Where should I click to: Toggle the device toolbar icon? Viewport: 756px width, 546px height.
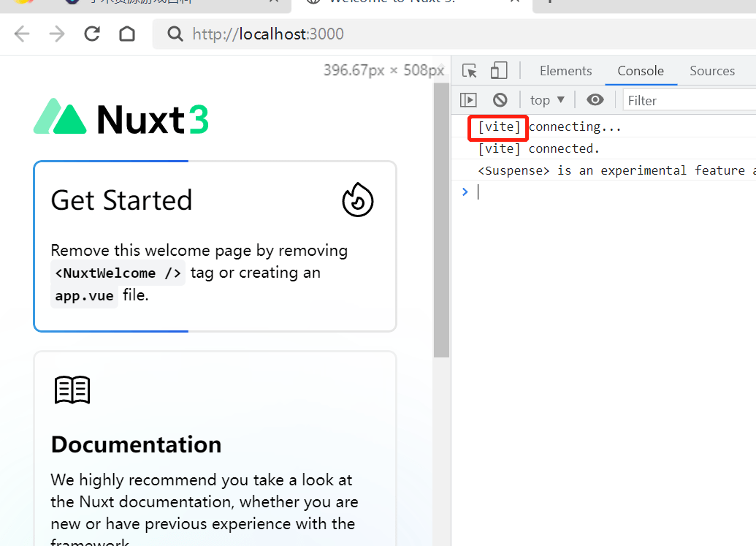[x=499, y=70]
